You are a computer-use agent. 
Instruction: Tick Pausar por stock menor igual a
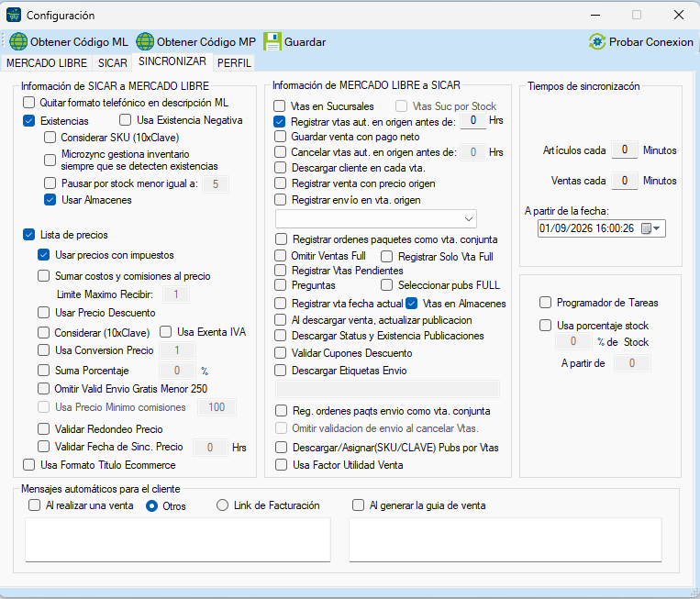coord(50,183)
